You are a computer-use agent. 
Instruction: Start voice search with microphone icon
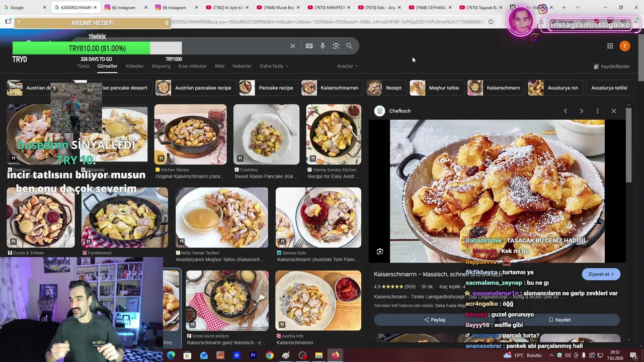coord(323,46)
